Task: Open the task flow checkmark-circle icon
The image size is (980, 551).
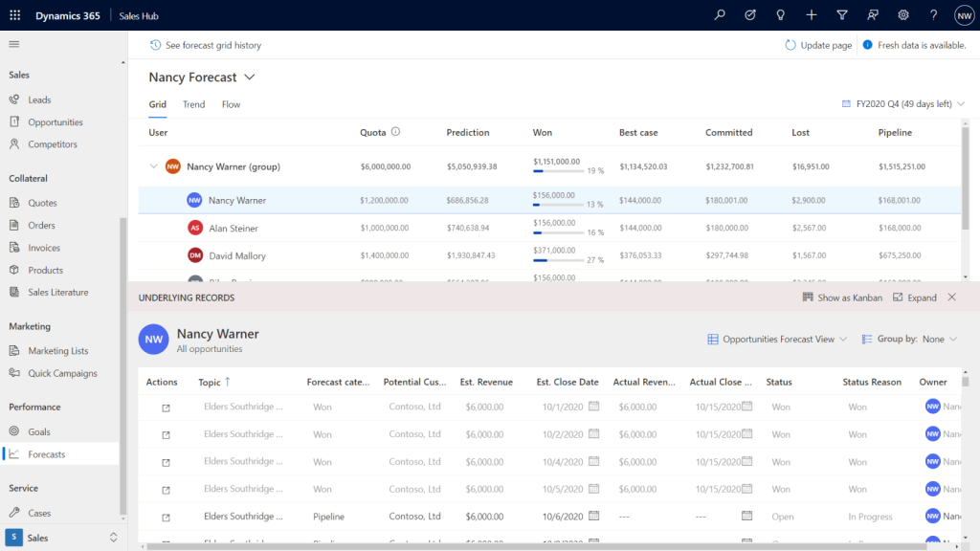Action: point(750,15)
